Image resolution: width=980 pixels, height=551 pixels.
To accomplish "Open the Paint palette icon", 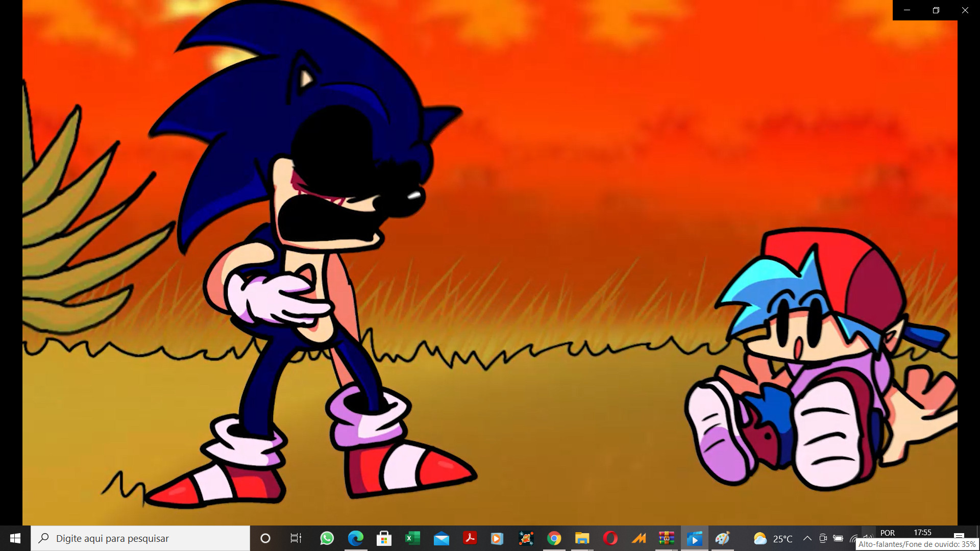I will click(722, 538).
